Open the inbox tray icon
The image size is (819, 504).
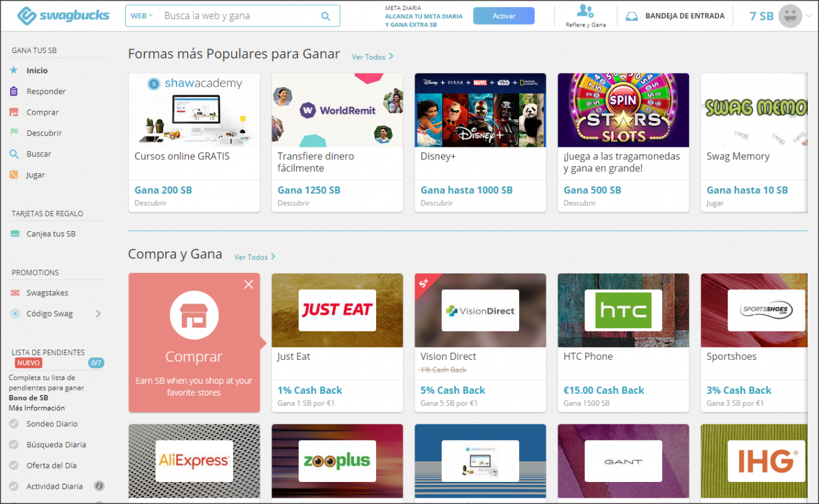click(x=632, y=16)
